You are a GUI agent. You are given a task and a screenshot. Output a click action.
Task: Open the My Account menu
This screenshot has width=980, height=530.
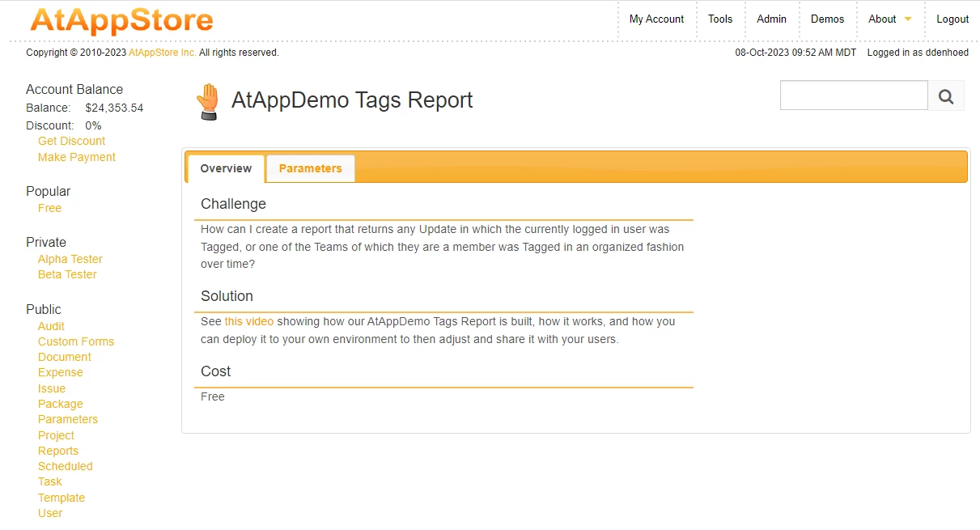[656, 19]
